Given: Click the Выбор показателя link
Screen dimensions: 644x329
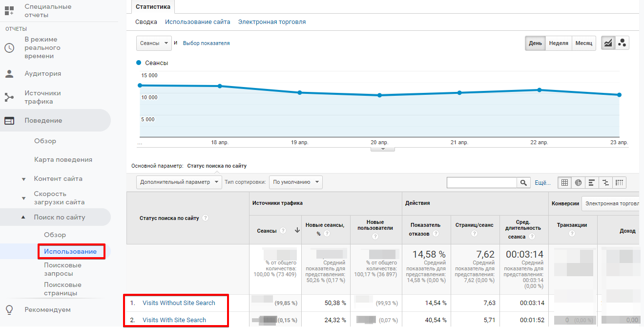Looking at the screenshot, I should (x=206, y=43).
